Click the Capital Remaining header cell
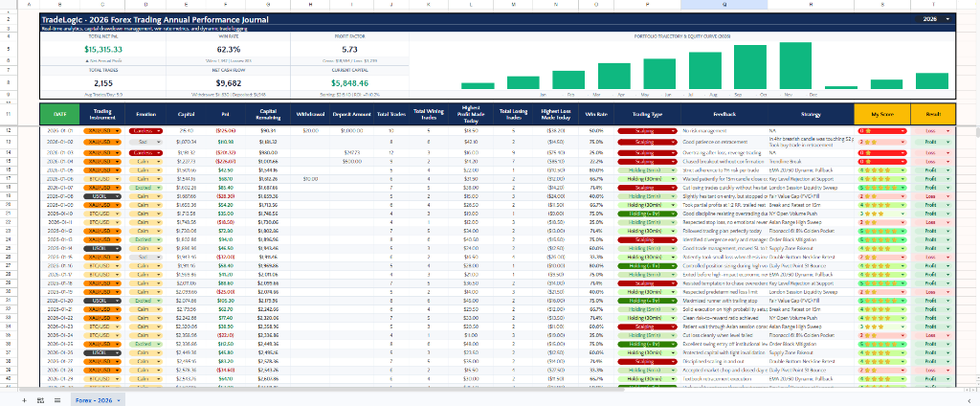Viewport: 980px width, 406px height. (x=268, y=114)
